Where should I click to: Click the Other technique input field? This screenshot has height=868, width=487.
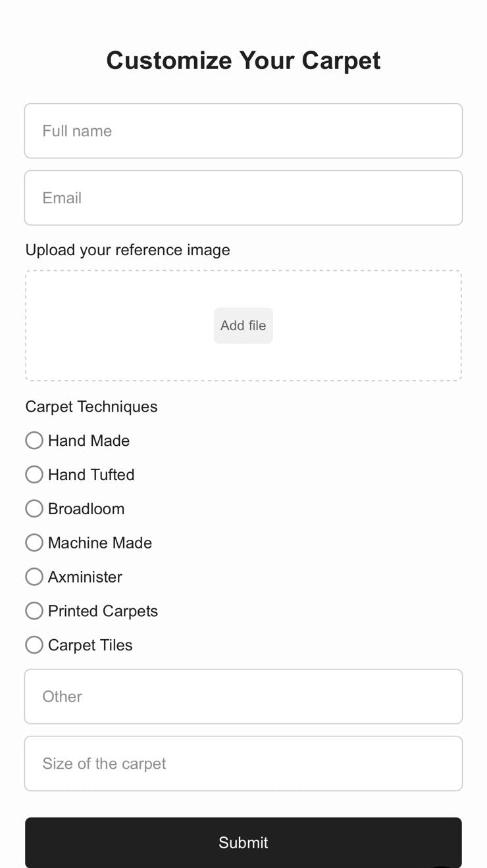pyautogui.click(x=244, y=696)
